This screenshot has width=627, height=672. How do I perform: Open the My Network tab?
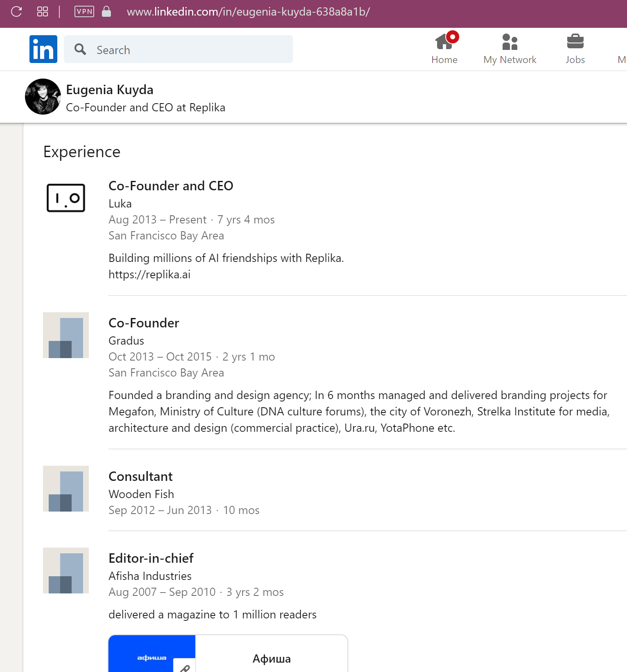pos(510,48)
